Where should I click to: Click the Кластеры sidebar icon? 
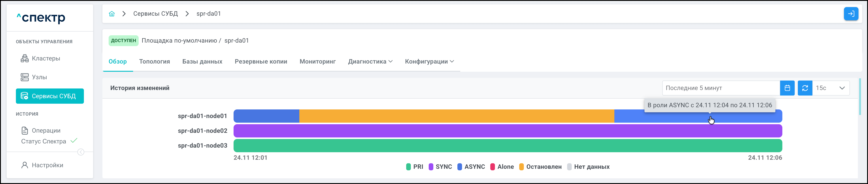[x=25, y=58]
